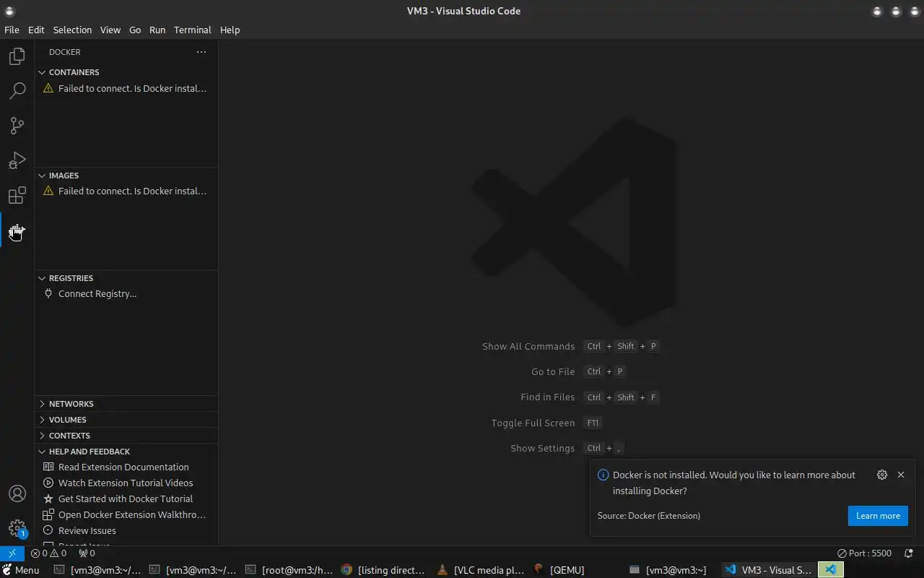
Task: Click the play icon for Tutorial Videos
Action: pos(48,483)
